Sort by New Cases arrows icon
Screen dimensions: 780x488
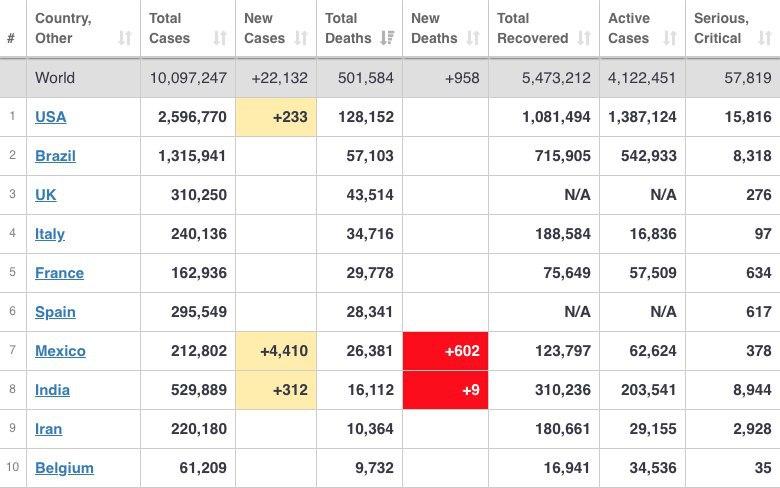pyautogui.click(x=301, y=38)
